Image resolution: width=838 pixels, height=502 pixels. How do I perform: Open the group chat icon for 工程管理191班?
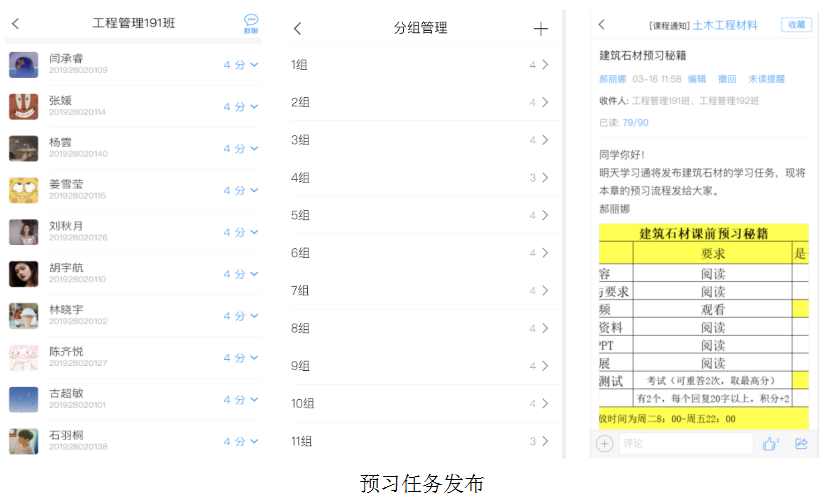(x=251, y=24)
